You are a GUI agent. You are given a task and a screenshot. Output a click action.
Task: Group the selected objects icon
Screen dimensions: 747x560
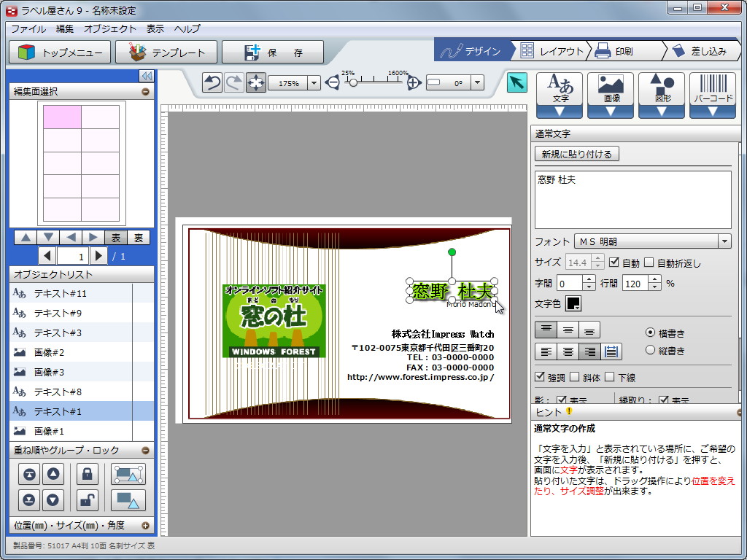(x=128, y=474)
